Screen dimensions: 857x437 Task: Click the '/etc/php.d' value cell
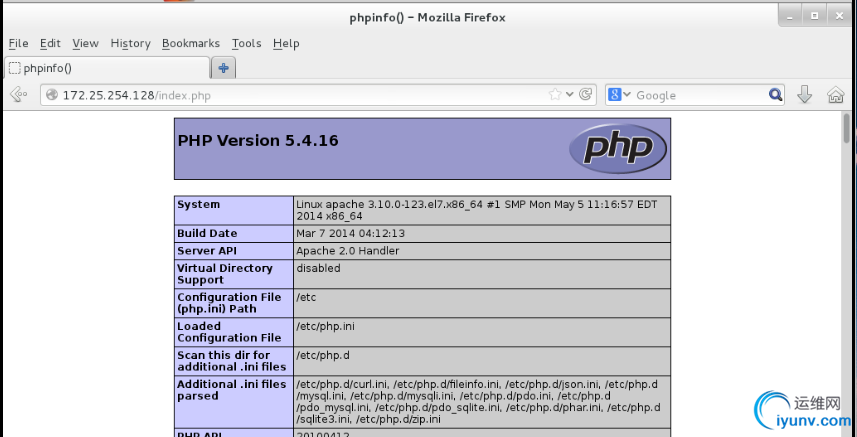pyautogui.click(x=482, y=361)
